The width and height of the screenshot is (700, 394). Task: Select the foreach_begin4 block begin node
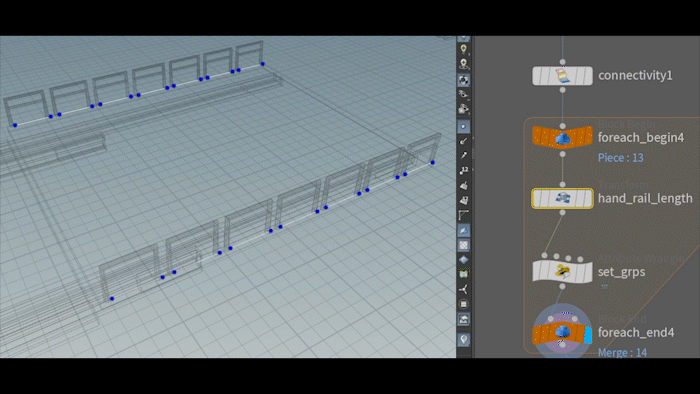click(562, 137)
